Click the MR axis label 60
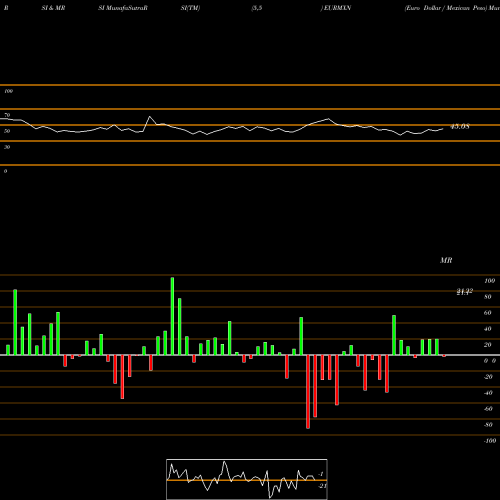The width and height of the screenshot is (500, 500). tap(488, 313)
